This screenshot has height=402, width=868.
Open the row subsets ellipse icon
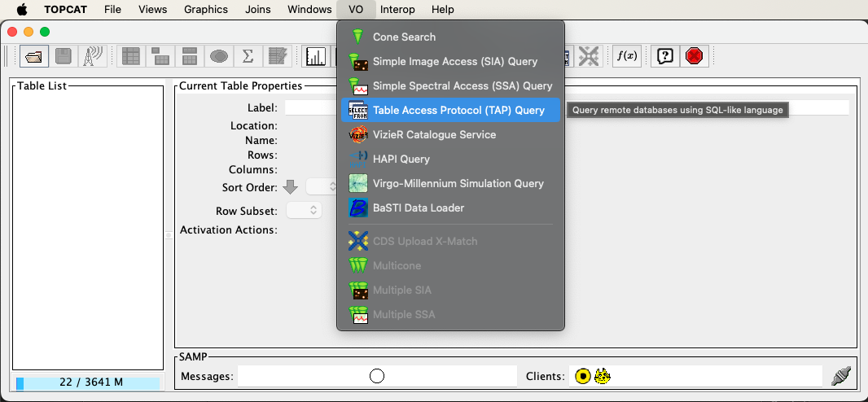[219, 56]
